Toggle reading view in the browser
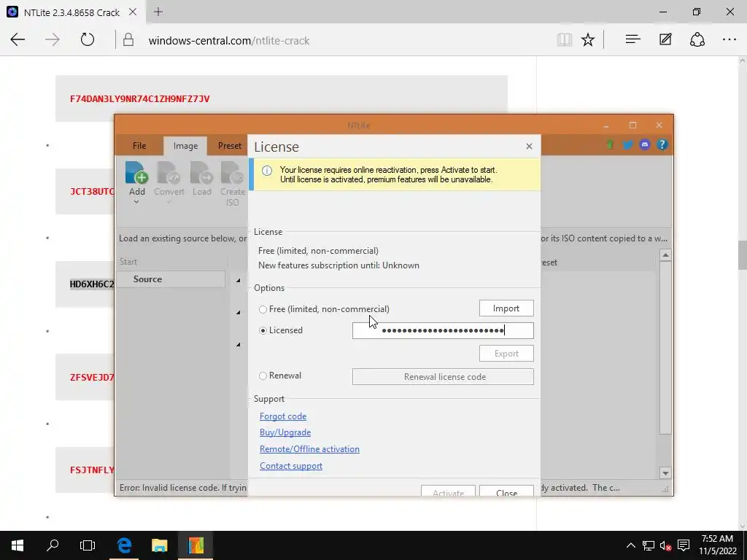This screenshot has width=747, height=560. coord(564,39)
